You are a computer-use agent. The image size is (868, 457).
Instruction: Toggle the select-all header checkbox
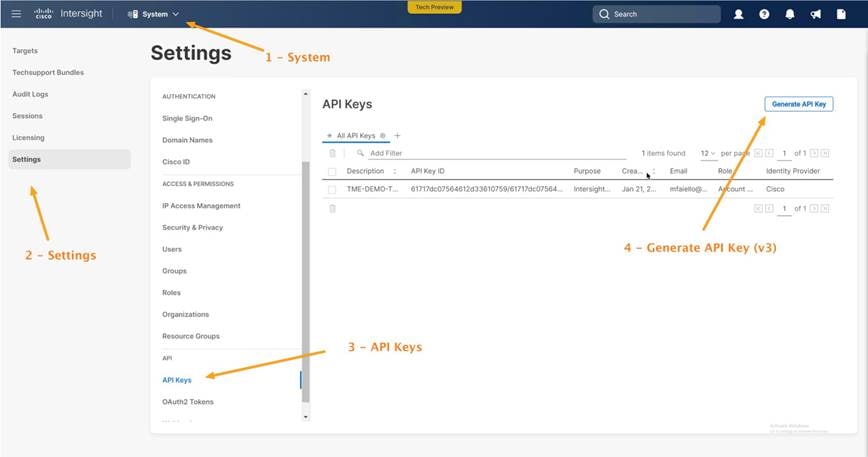click(332, 172)
